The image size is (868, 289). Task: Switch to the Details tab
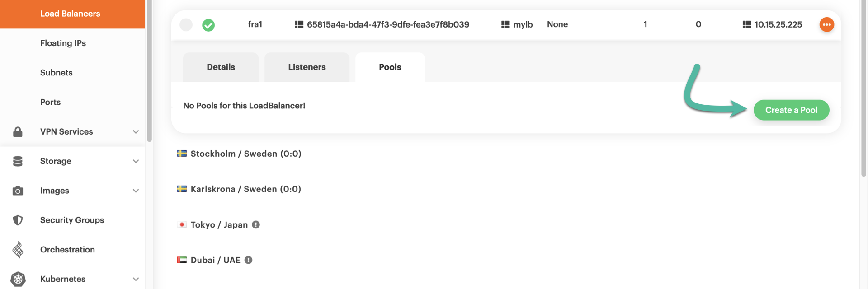coord(221,67)
